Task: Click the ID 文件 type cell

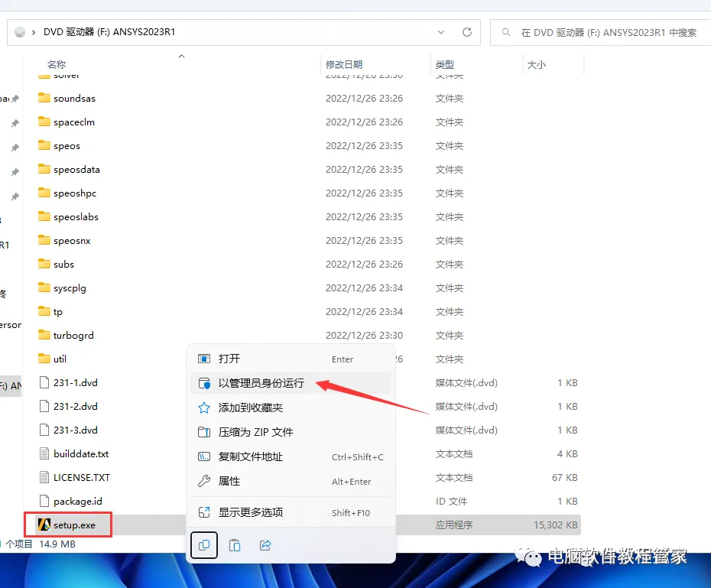Action: [x=451, y=502]
